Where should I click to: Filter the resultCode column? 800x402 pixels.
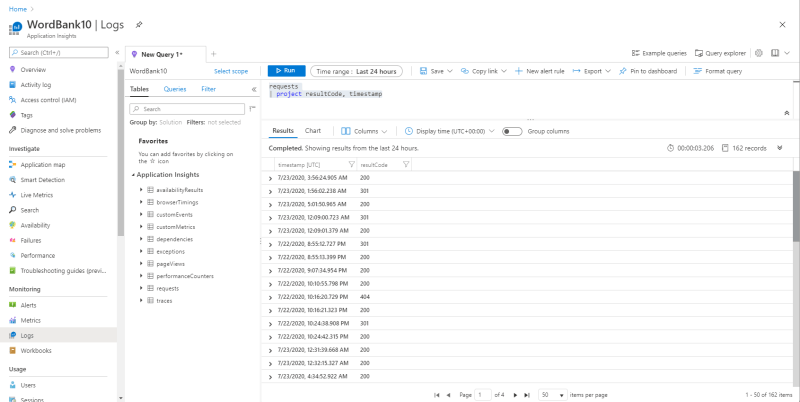pyautogui.click(x=406, y=165)
